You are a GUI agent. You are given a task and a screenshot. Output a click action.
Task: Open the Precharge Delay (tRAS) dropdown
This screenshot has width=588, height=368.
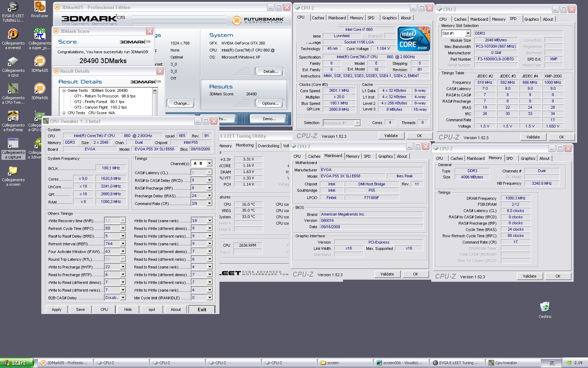209,196
